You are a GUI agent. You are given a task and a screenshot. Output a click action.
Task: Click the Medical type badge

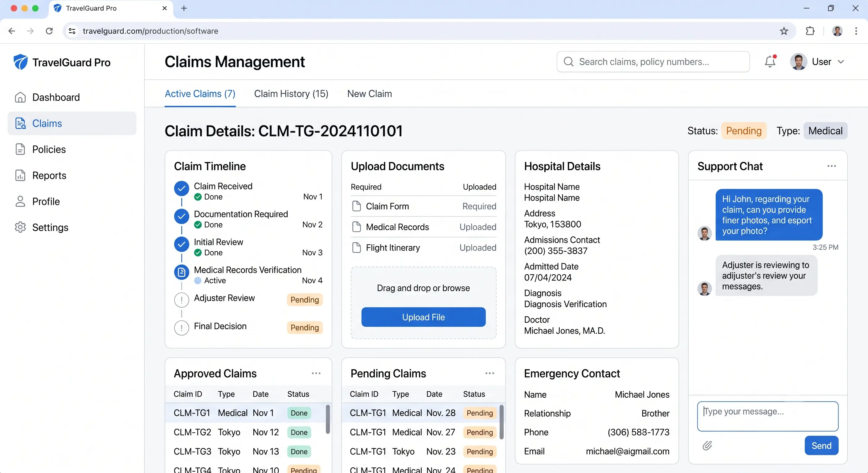click(825, 131)
